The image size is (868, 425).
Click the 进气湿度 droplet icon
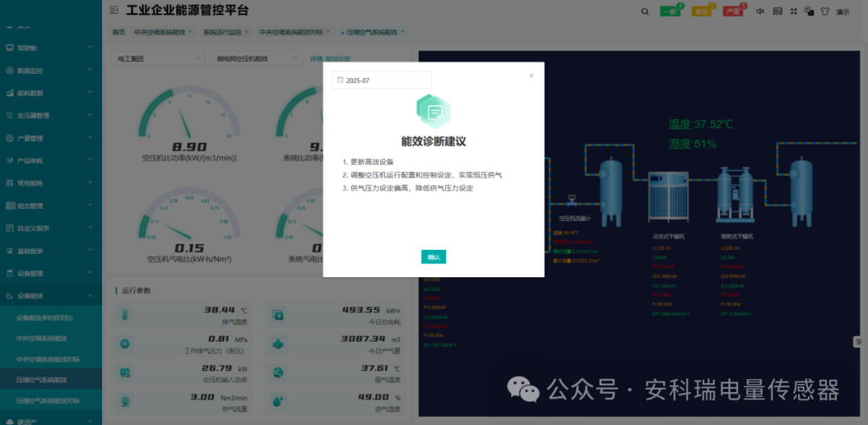[x=278, y=402]
